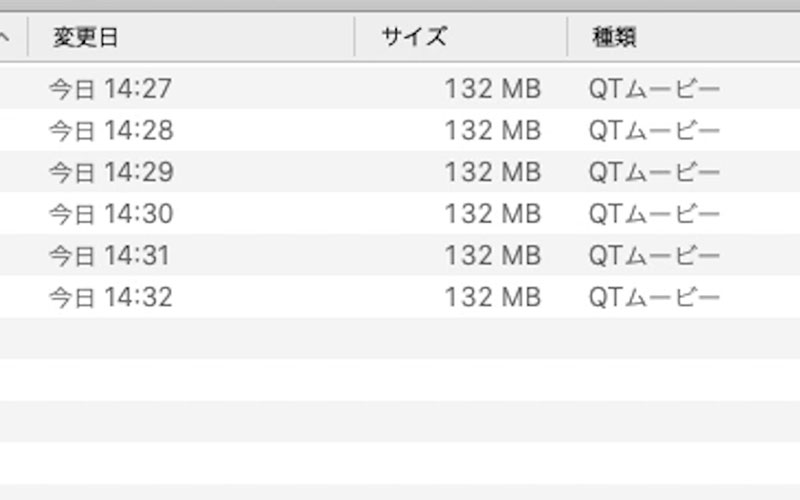
Task: Select the file modified 今日 14:30
Action: pyautogui.click(x=110, y=214)
